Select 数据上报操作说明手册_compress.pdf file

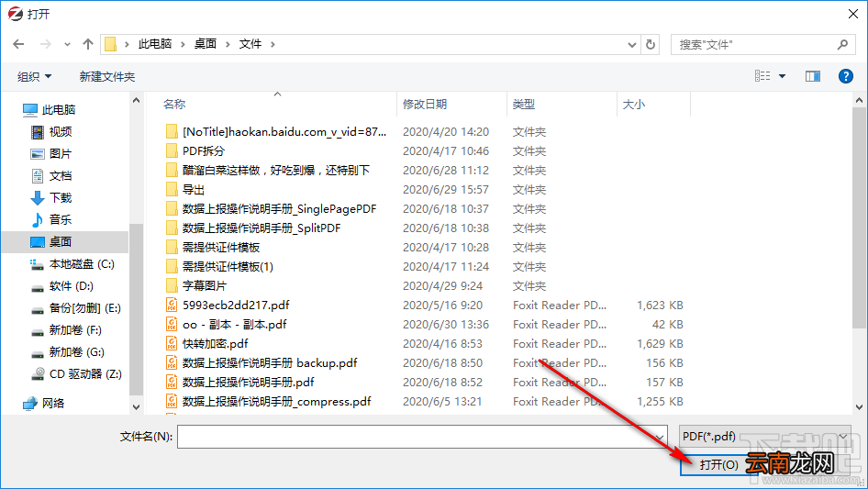coord(275,402)
